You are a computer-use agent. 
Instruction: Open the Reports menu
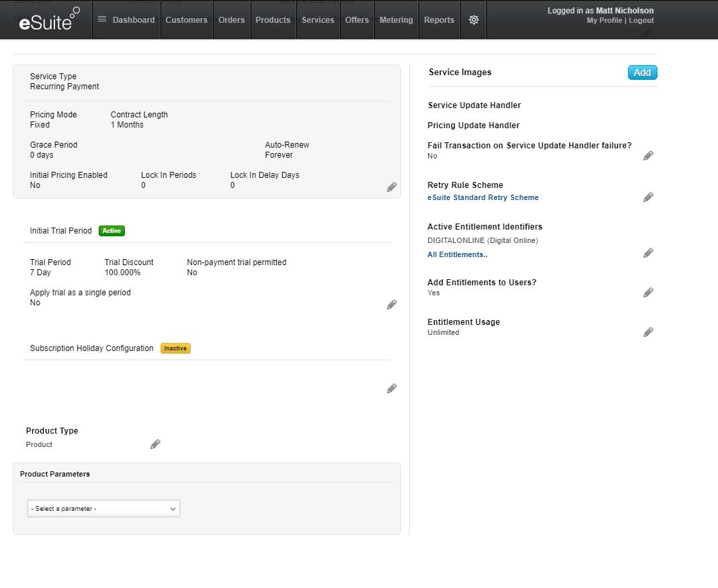coord(439,20)
